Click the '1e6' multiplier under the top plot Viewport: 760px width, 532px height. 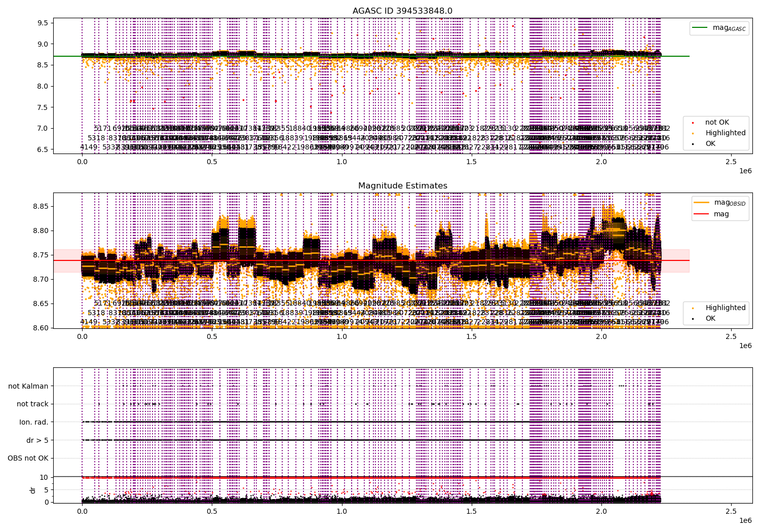click(745, 171)
